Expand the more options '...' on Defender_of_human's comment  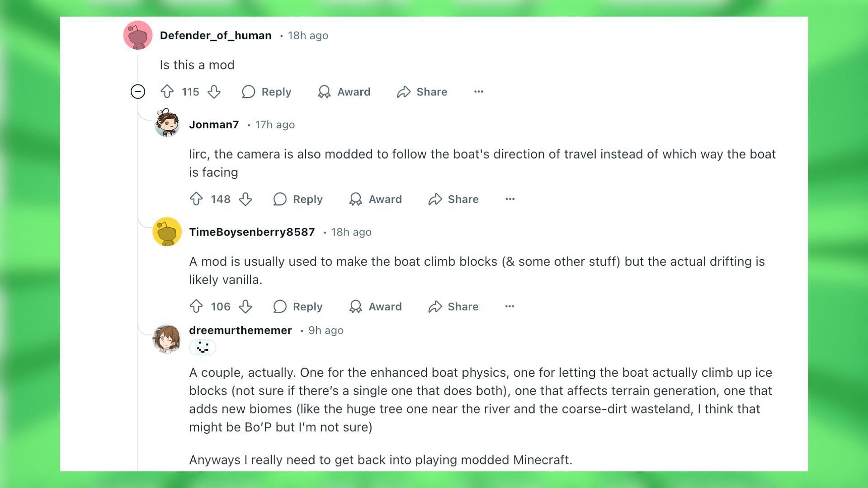pos(478,92)
